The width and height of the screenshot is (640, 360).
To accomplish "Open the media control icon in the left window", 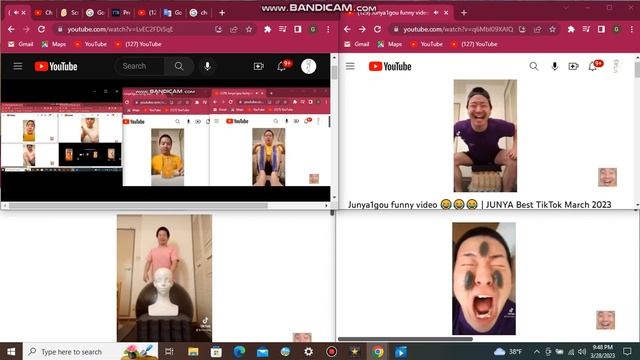I will coord(282,29).
